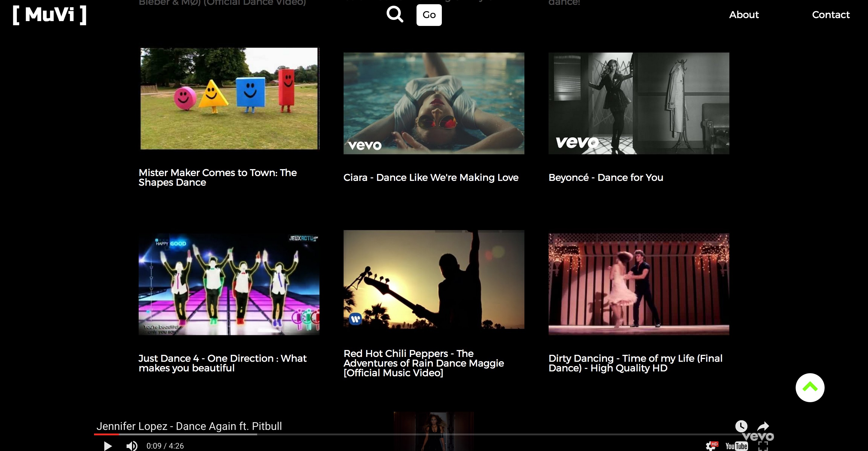The image size is (868, 451).
Task: Click the MuVi logo
Action: [x=49, y=15]
